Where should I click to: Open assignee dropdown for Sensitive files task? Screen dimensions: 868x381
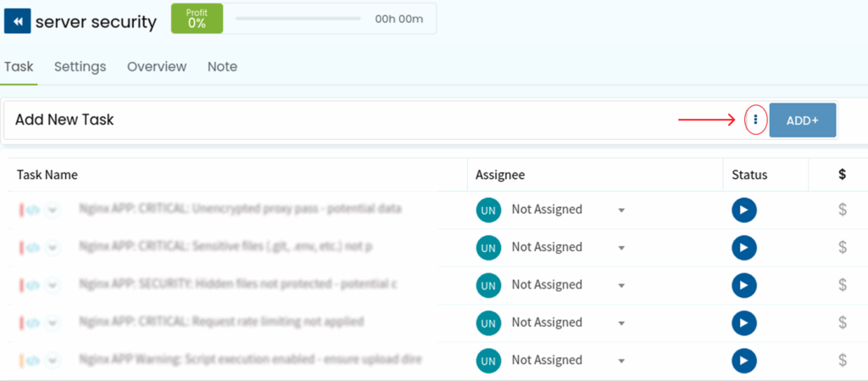pos(621,248)
